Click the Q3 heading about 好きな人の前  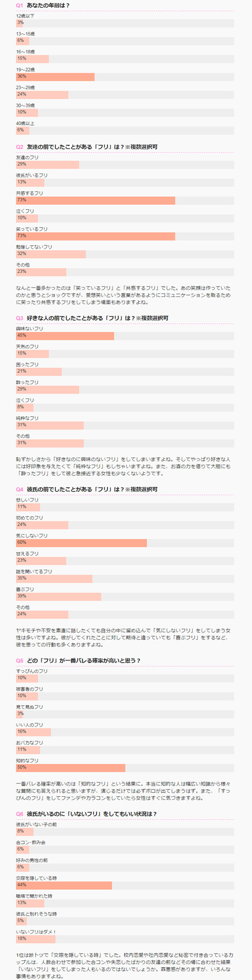point(97,318)
